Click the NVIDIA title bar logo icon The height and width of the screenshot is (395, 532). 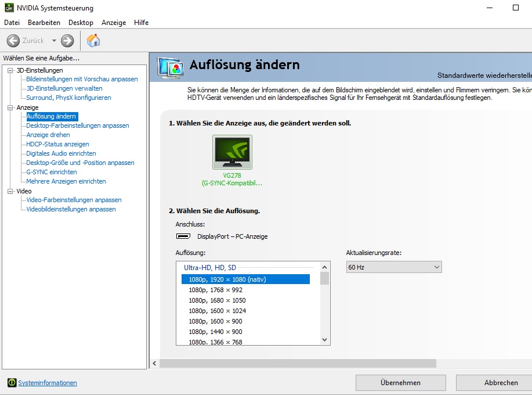coord(9,8)
